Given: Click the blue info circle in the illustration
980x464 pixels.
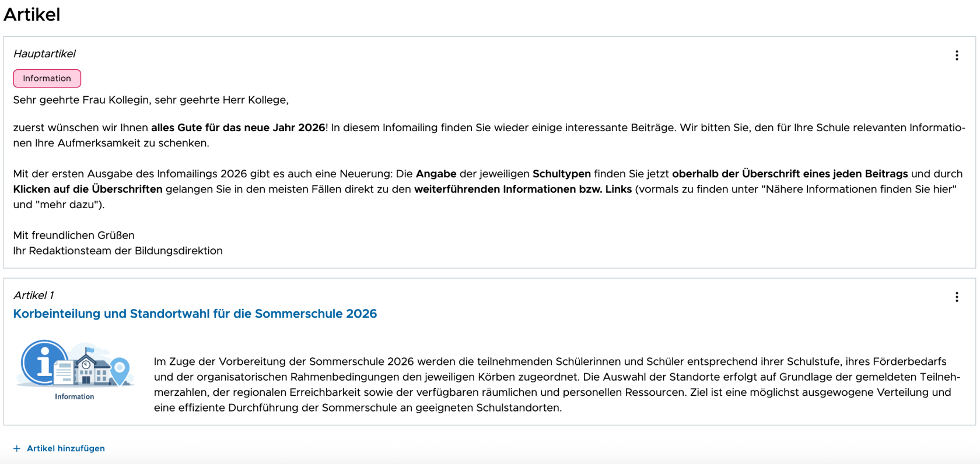Looking at the screenshot, I should point(44,363).
